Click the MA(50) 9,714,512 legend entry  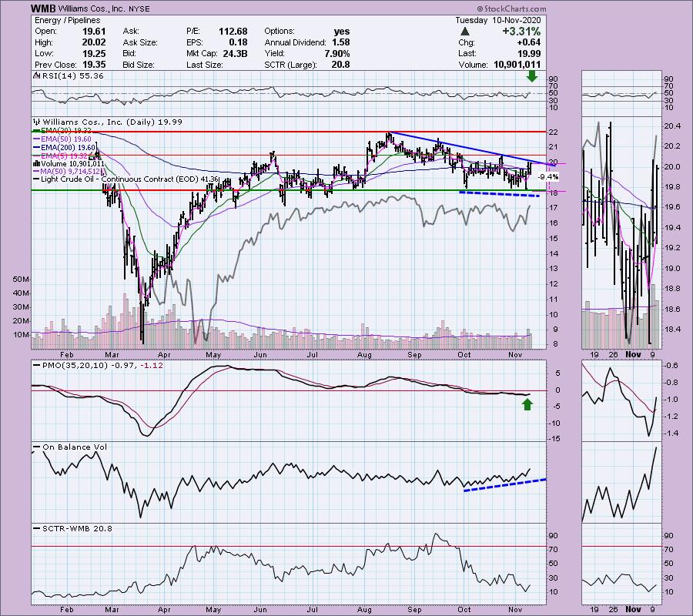pos(66,172)
